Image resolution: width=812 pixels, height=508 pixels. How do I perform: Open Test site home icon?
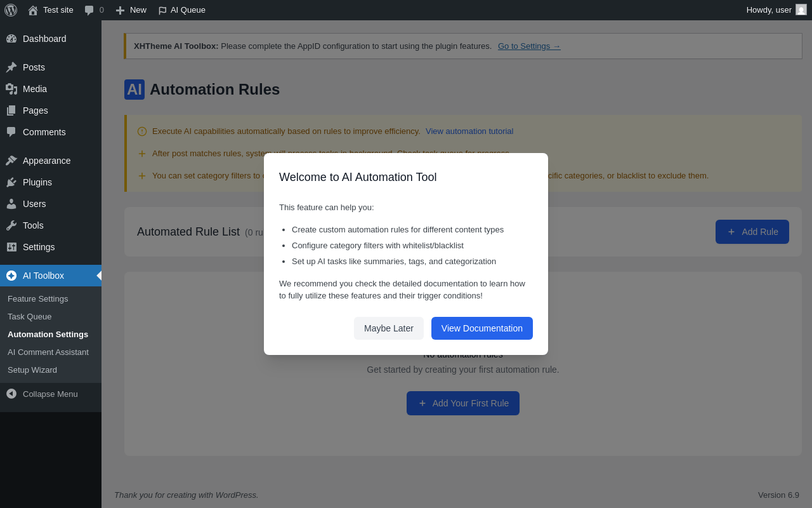[x=33, y=10]
